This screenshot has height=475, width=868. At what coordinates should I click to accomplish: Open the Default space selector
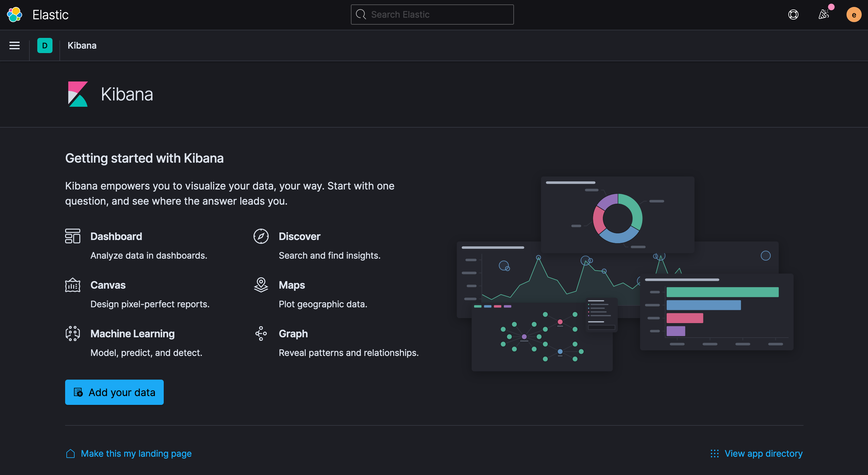pyautogui.click(x=45, y=45)
